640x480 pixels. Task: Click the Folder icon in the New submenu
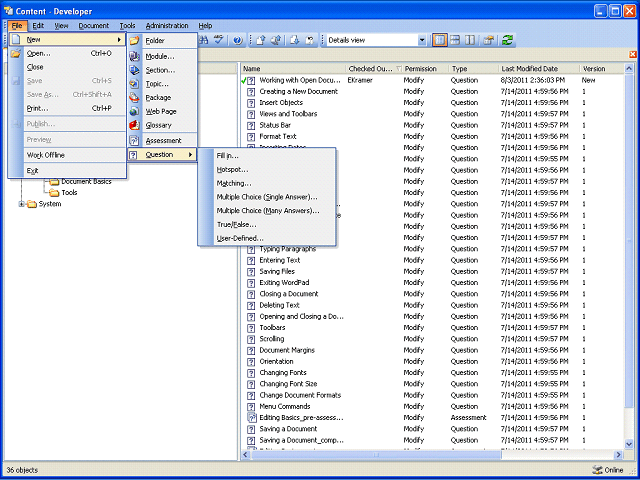pos(134,40)
